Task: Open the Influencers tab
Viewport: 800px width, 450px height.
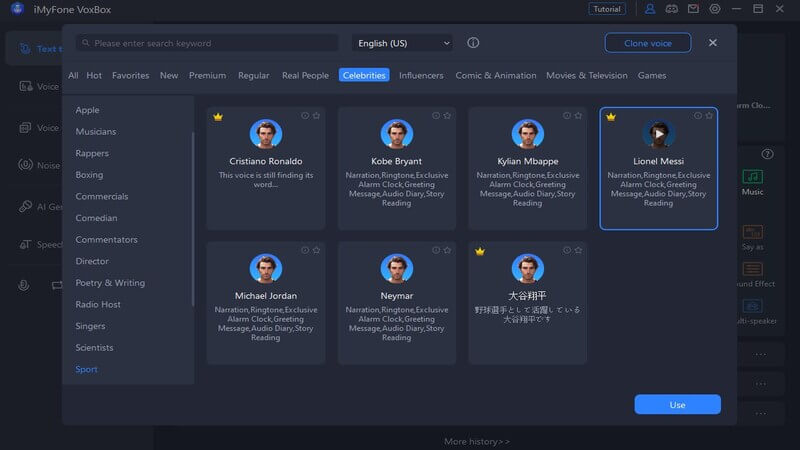Action: [421, 76]
